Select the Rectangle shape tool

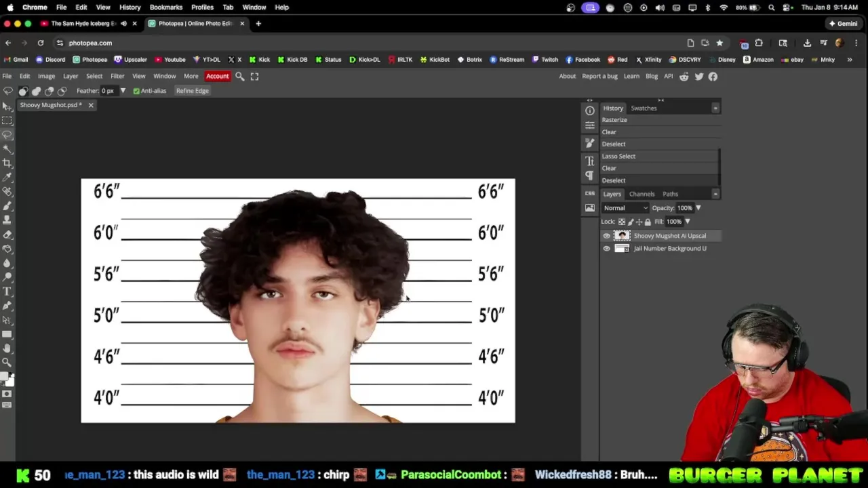pyautogui.click(x=7, y=334)
